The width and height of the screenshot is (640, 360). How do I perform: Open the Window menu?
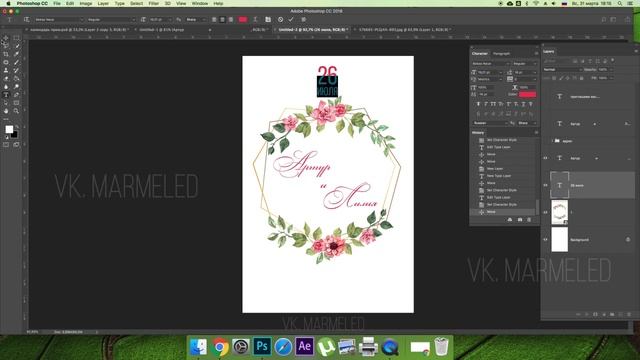[x=200, y=3]
